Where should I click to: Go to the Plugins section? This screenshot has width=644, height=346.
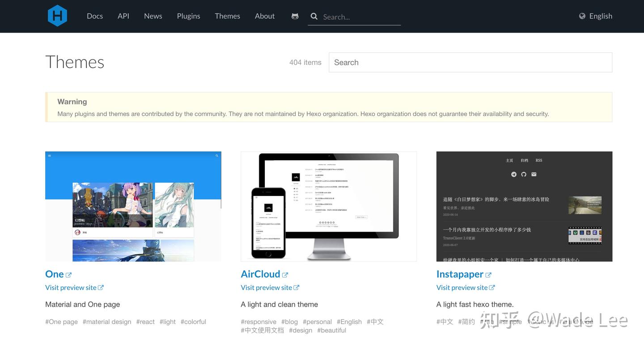tap(188, 16)
